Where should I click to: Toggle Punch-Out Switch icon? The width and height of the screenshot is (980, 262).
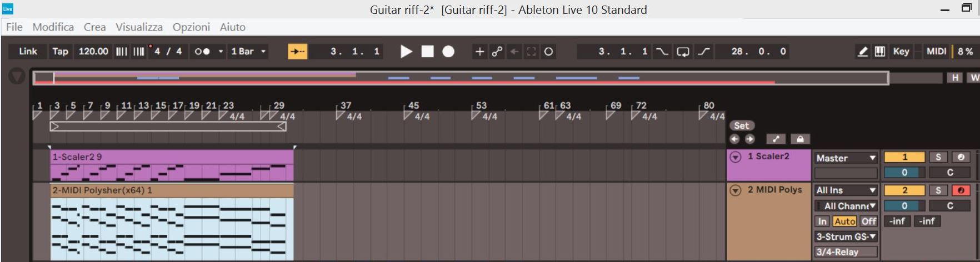pos(704,52)
